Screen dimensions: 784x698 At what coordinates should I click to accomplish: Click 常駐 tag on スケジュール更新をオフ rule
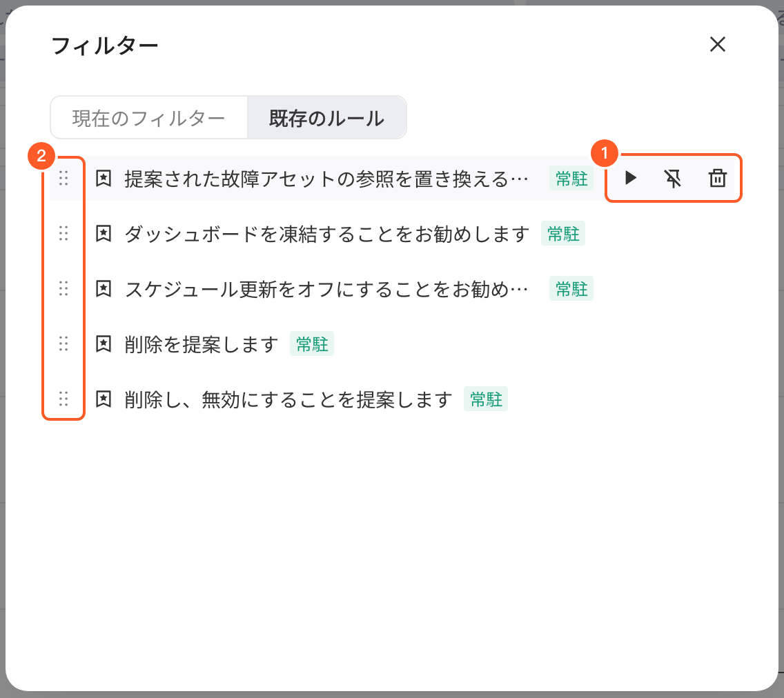pyautogui.click(x=571, y=289)
